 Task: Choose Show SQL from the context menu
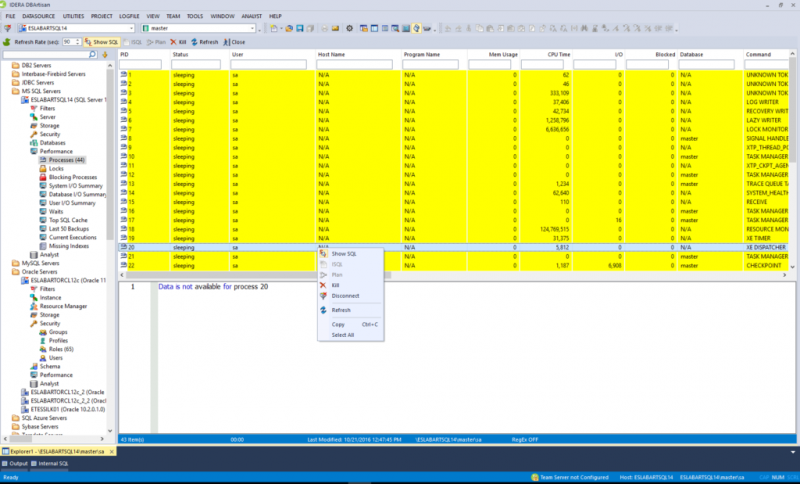click(x=343, y=254)
